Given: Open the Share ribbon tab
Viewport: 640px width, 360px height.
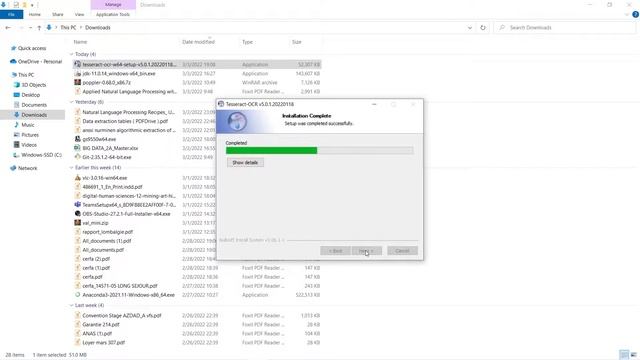Looking at the screenshot, I should 58,14.
